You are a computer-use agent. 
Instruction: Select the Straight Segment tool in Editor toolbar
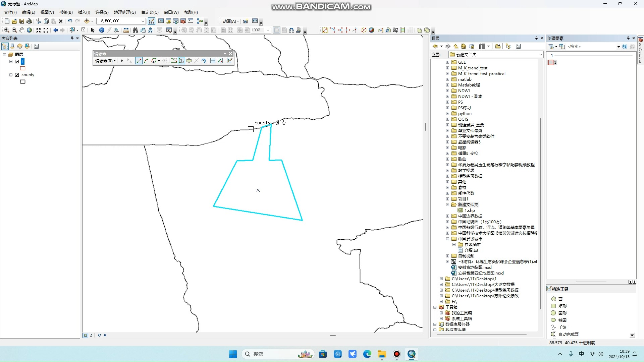[139, 61]
